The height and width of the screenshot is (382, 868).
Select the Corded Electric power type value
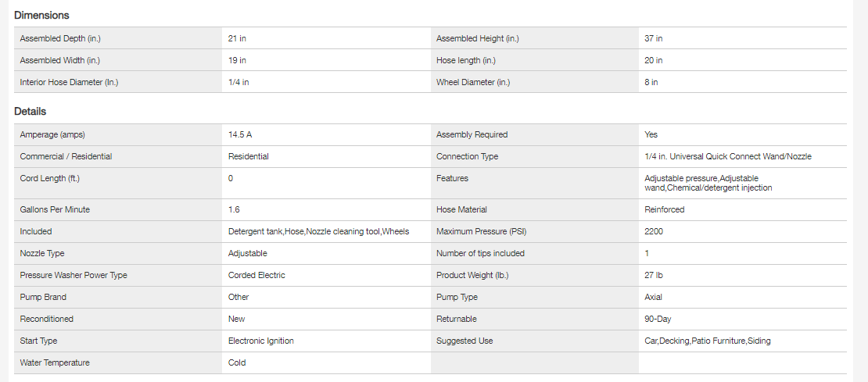(x=256, y=275)
